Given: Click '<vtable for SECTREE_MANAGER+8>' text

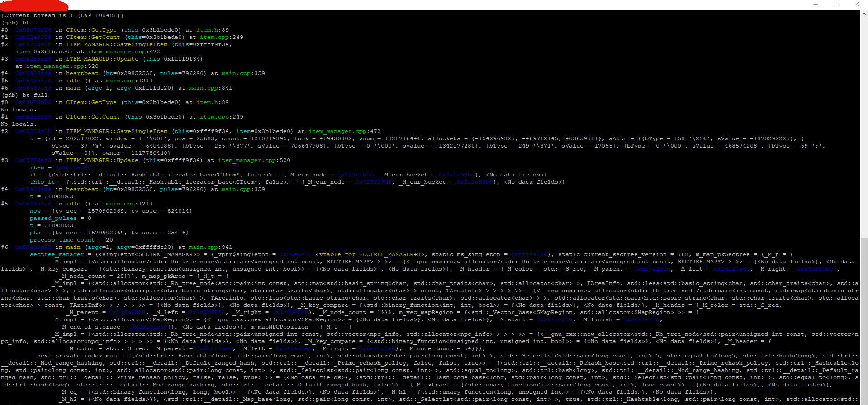Looking at the screenshot, I should tap(370, 254).
